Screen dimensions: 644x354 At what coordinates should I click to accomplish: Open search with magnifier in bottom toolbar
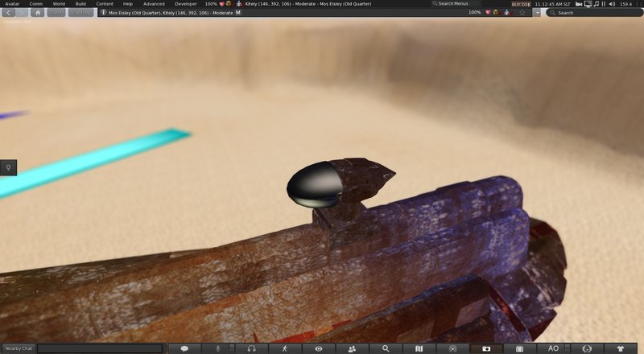386,348
